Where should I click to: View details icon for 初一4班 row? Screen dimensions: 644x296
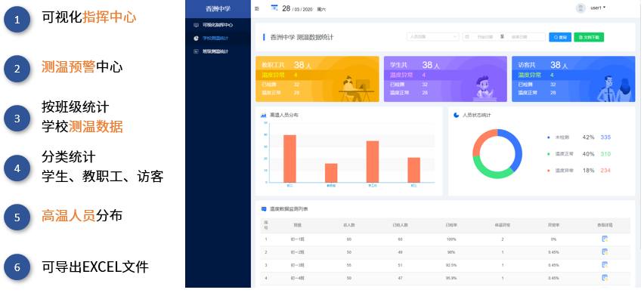tap(605, 278)
